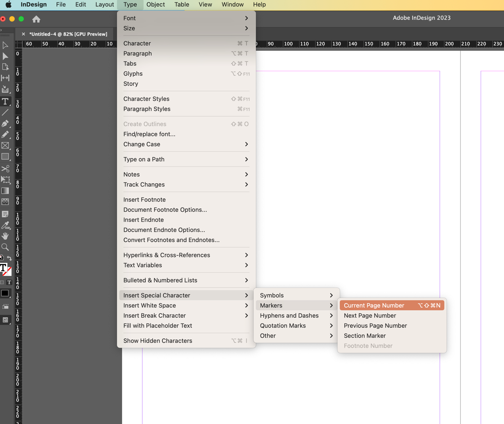Select the Scissors tool

pyautogui.click(x=5, y=169)
